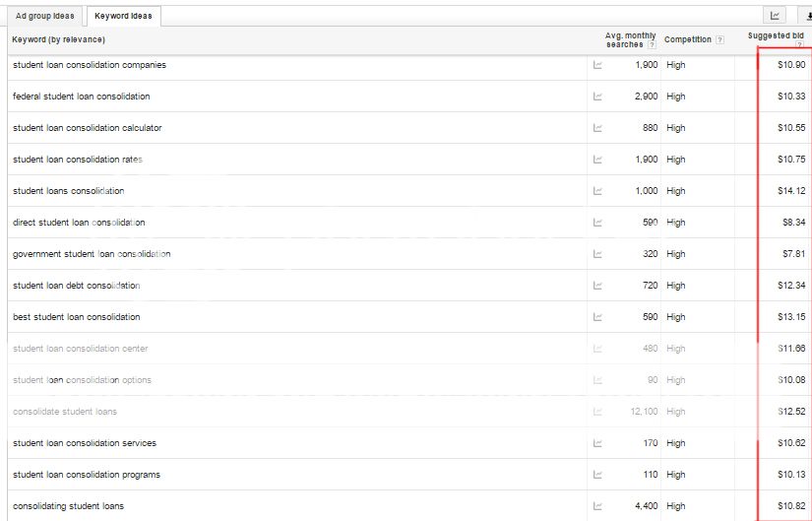
Task: Sort by Avg. monthly searches header
Action: pyautogui.click(x=630, y=40)
